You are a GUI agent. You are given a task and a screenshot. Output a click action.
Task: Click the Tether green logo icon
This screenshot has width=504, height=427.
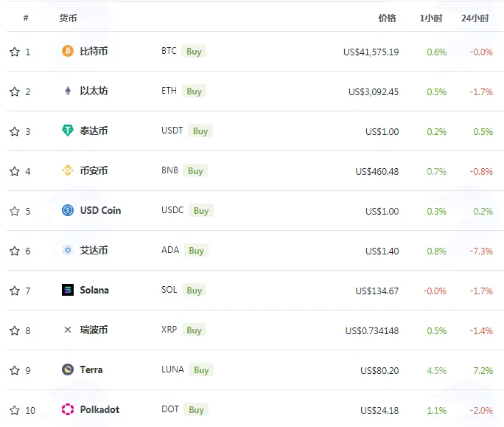tap(68, 131)
